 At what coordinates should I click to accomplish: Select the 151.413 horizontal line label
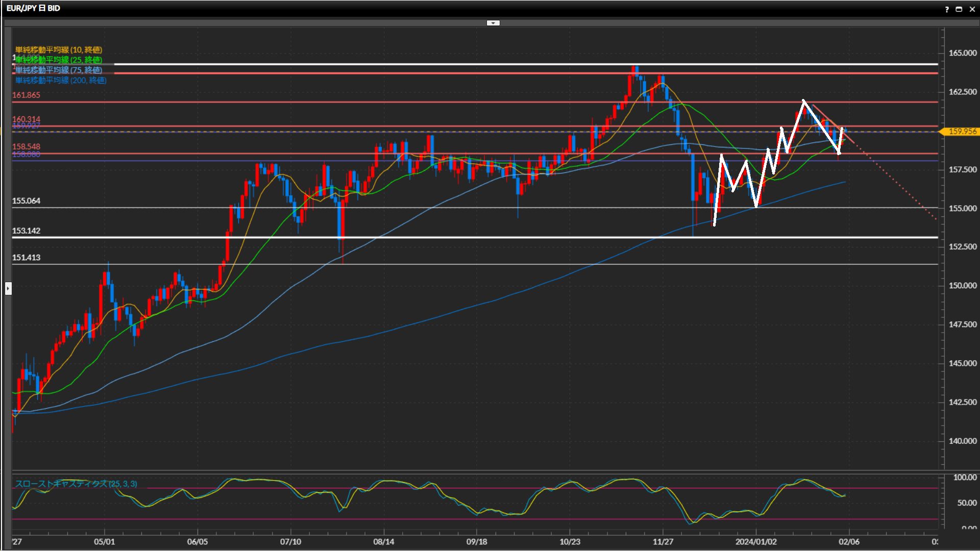pyautogui.click(x=26, y=258)
